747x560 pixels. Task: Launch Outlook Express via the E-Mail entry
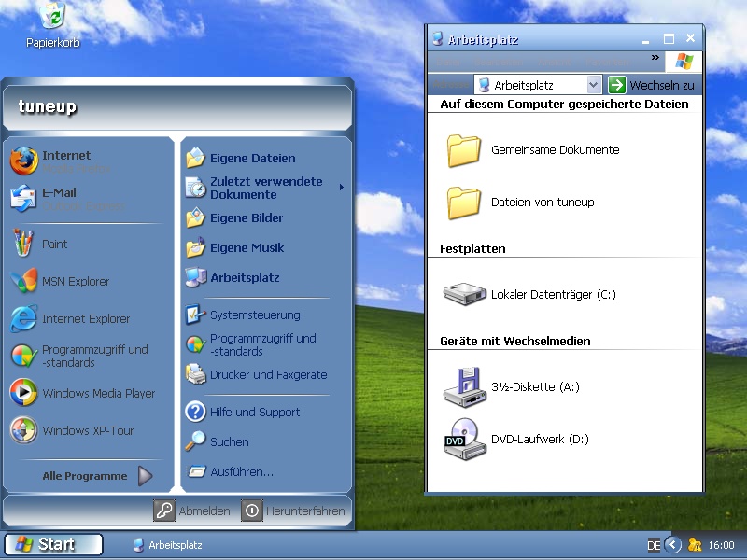(x=88, y=199)
